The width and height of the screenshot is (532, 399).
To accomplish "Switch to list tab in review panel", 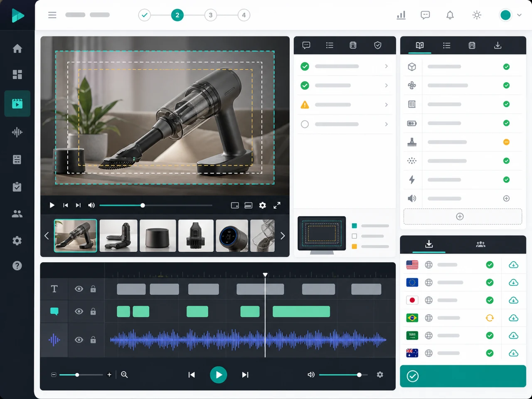I will pos(330,45).
